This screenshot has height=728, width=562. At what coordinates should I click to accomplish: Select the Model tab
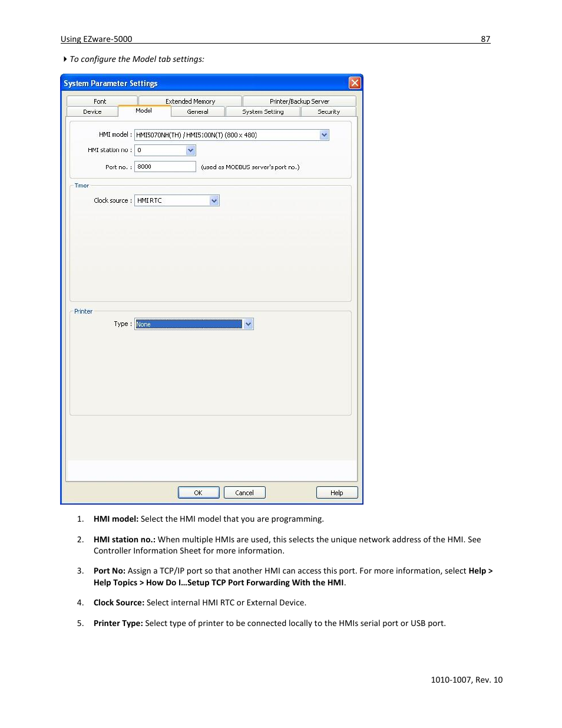point(144,111)
